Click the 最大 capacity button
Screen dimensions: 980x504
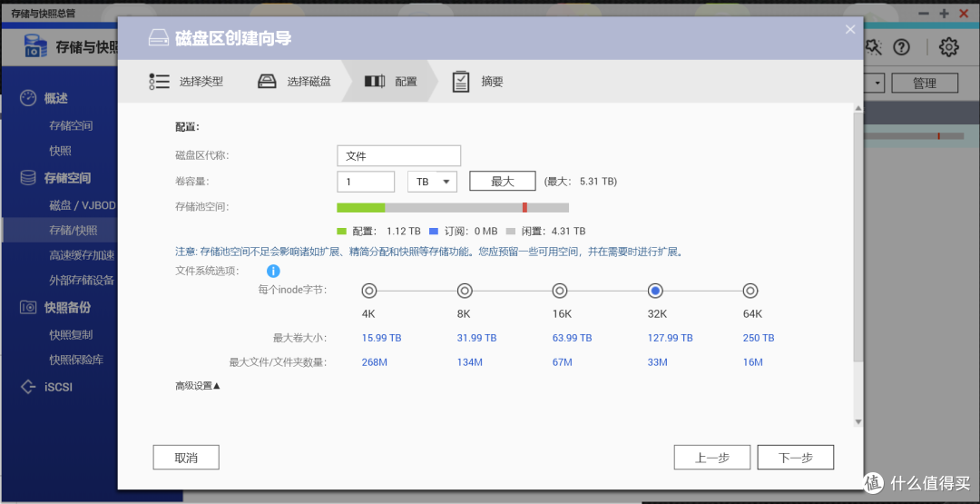[x=503, y=182]
